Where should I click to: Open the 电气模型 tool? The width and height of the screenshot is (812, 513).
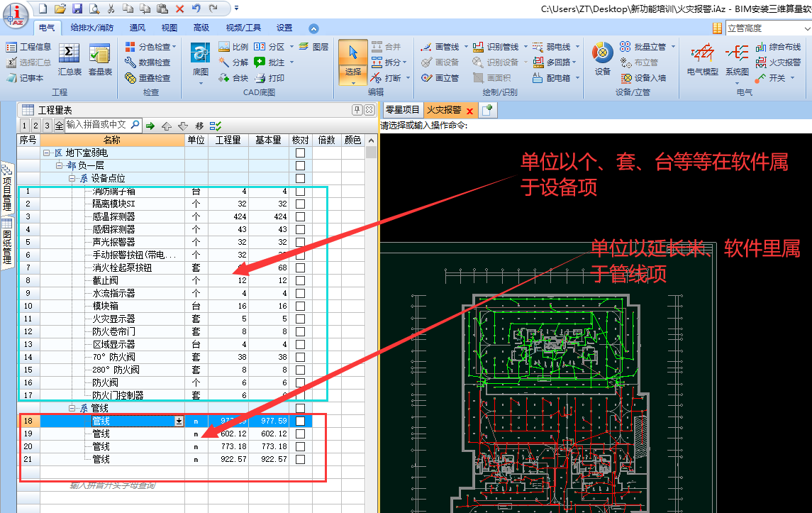point(702,59)
